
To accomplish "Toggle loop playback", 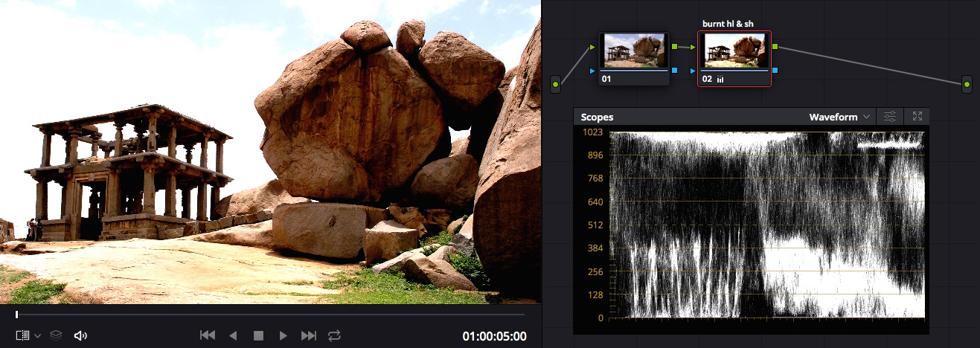I will 334,336.
